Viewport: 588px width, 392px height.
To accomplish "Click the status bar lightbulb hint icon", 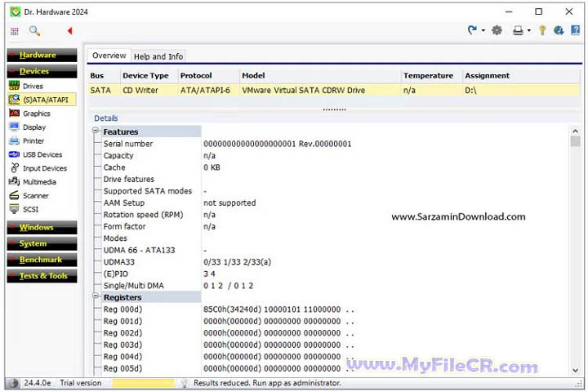I will pos(184,383).
